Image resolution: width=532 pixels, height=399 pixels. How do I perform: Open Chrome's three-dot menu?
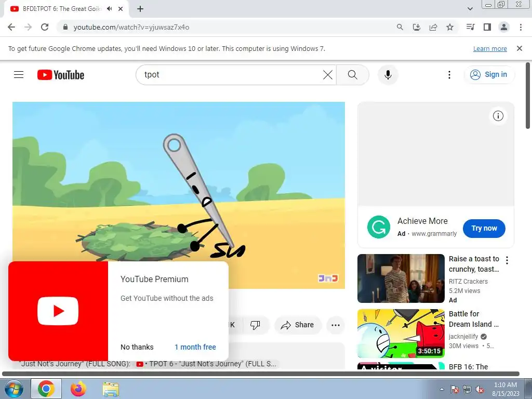(x=521, y=27)
